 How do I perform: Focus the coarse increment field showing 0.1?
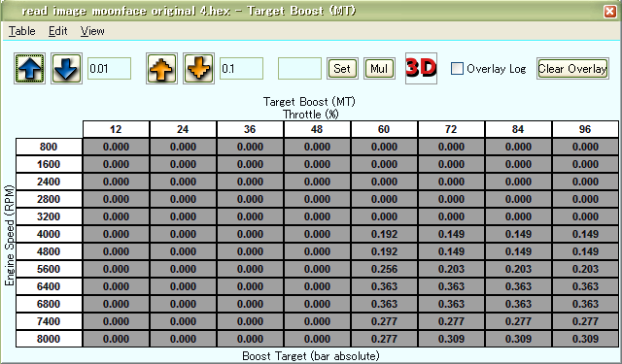[242, 69]
